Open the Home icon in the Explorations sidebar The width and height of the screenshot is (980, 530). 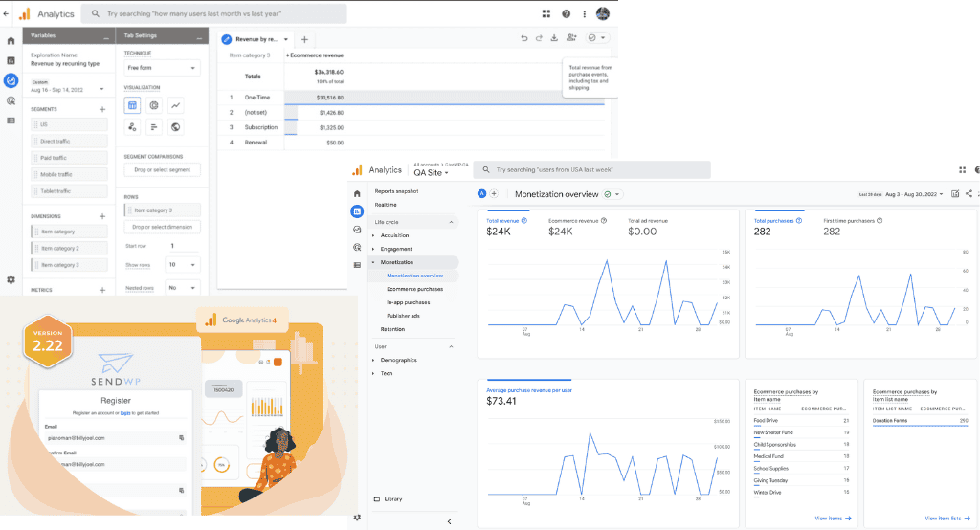tap(11, 40)
